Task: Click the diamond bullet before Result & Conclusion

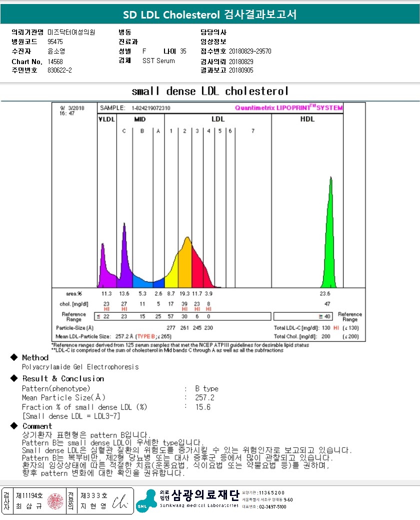Action: coord(14,379)
